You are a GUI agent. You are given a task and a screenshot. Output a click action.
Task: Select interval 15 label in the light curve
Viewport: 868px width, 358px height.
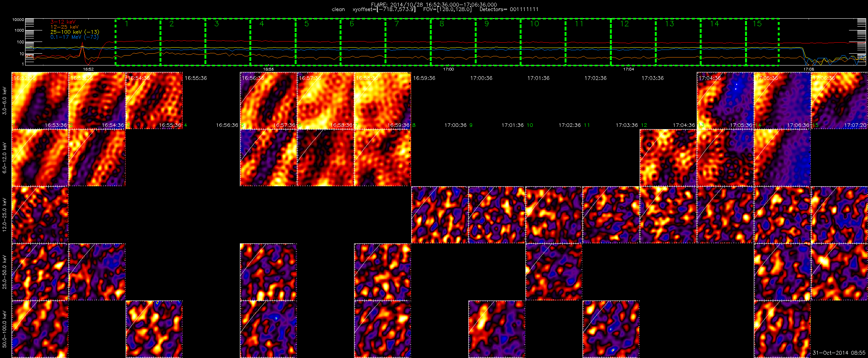[x=757, y=24]
